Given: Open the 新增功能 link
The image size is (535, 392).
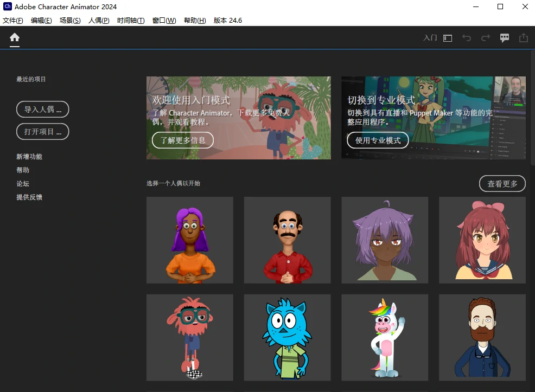Looking at the screenshot, I should 29,157.
